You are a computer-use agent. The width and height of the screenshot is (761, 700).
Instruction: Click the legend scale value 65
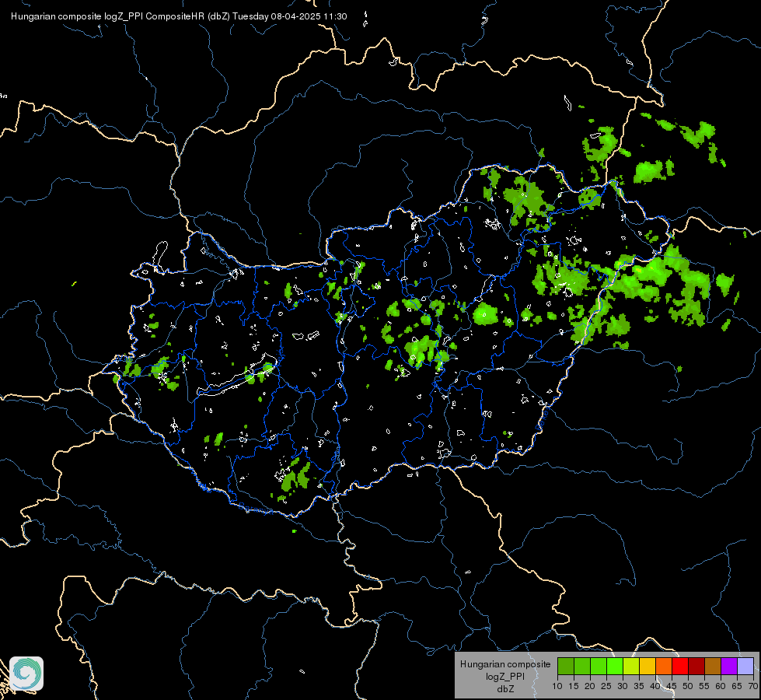click(x=737, y=687)
